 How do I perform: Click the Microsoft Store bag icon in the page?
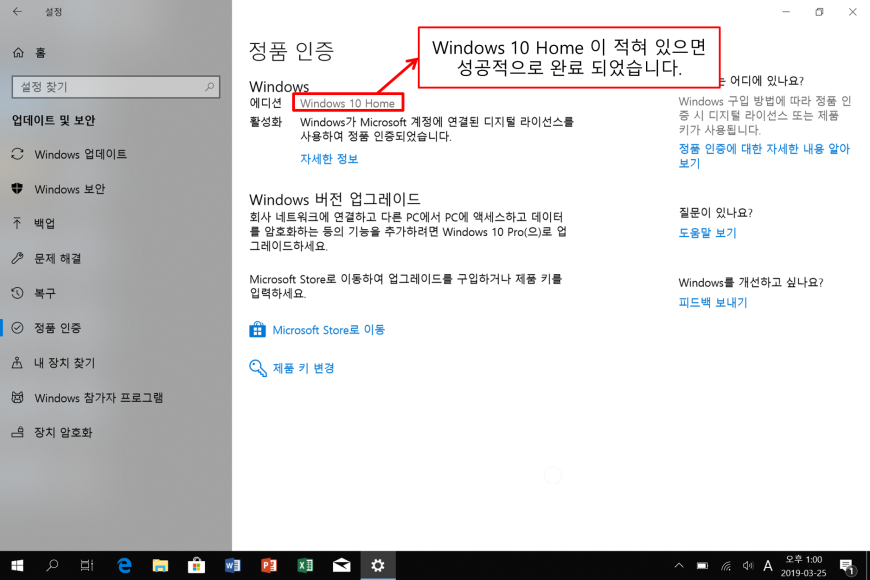coord(257,330)
